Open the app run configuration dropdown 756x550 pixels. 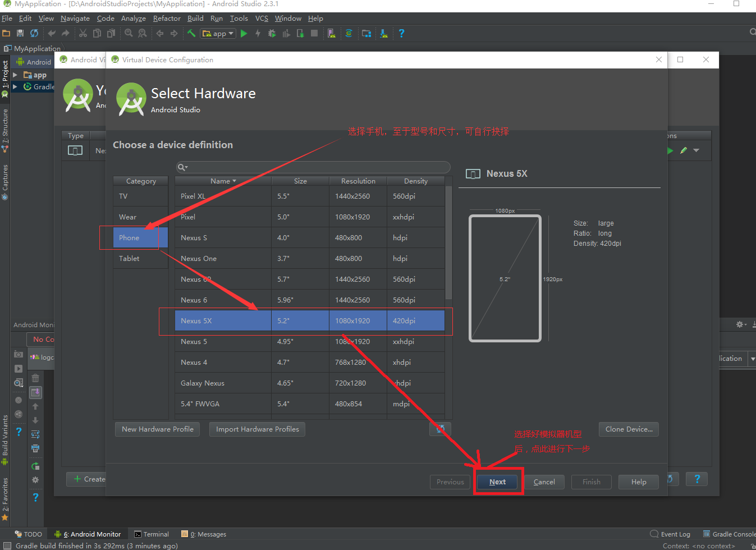(218, 33)
